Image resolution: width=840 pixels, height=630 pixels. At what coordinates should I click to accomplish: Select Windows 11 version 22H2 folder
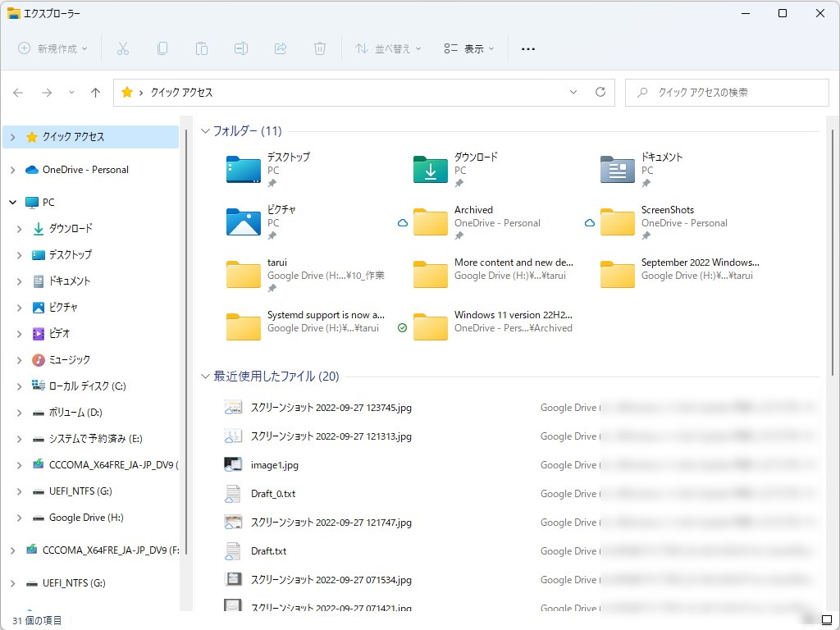(x=486, y=326)
